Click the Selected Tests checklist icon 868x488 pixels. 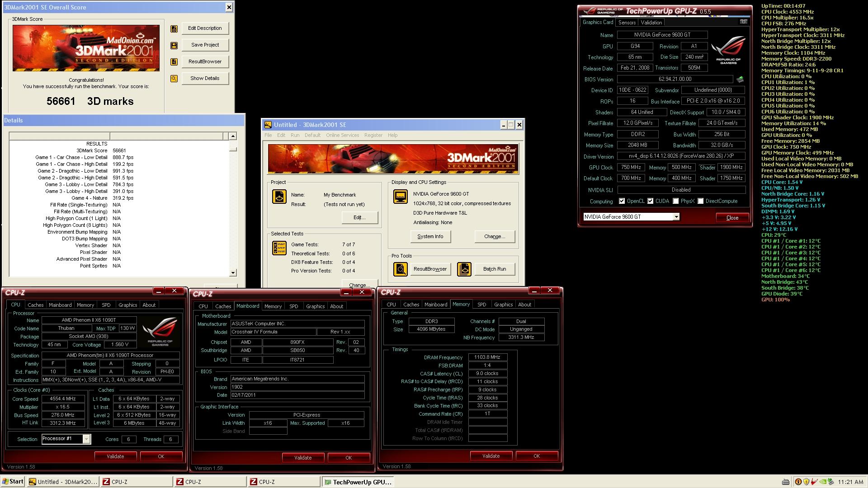[279, 248]
